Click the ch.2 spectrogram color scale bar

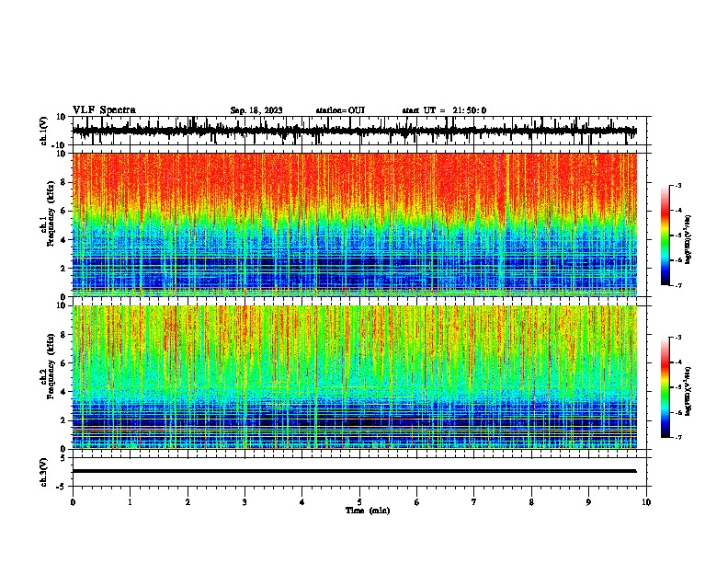(665, 387)
